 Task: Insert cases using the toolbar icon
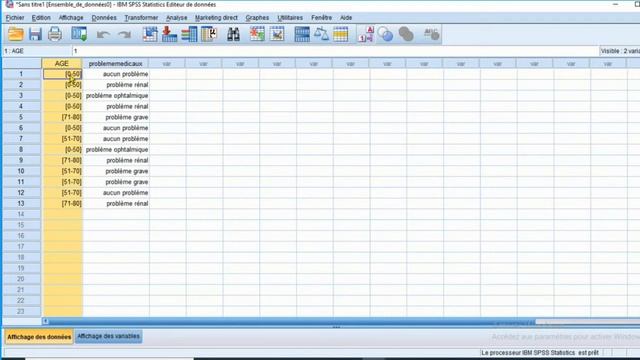257,34
